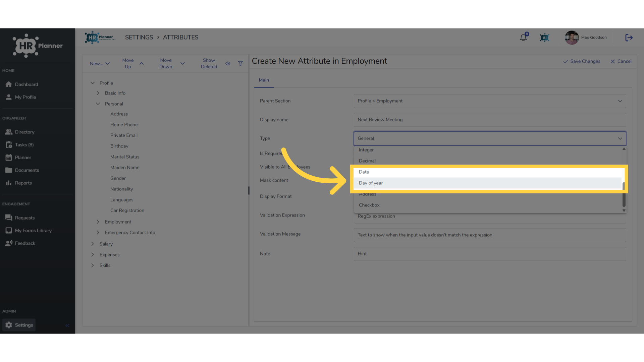Click Move Up toolbar button
The height and width of the screenshot is (362, 644).
click(x=133, y=63)
